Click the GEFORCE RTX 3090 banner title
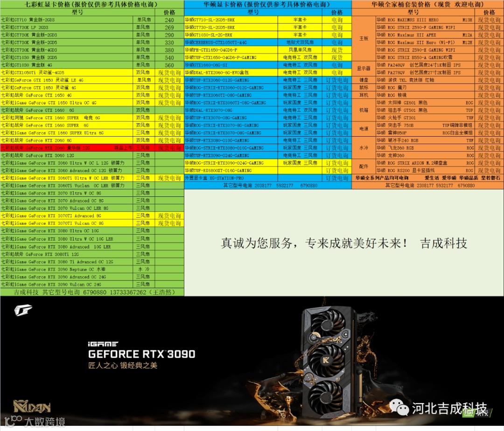 pos(141,354)
